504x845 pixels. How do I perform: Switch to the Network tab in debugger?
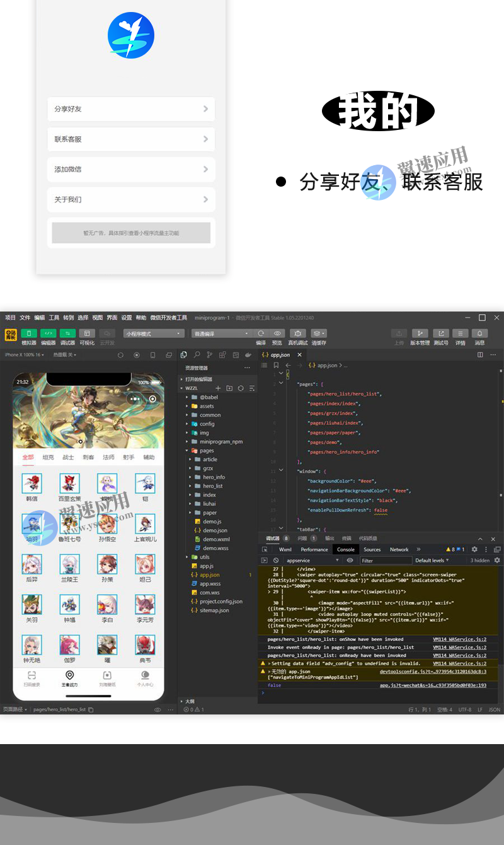pos(400,549)
